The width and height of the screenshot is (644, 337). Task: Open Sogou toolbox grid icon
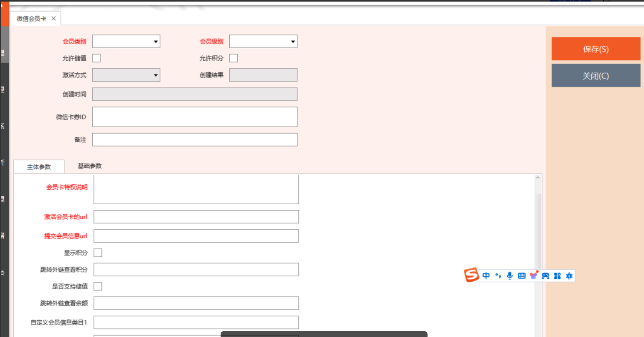pos(557,276)
